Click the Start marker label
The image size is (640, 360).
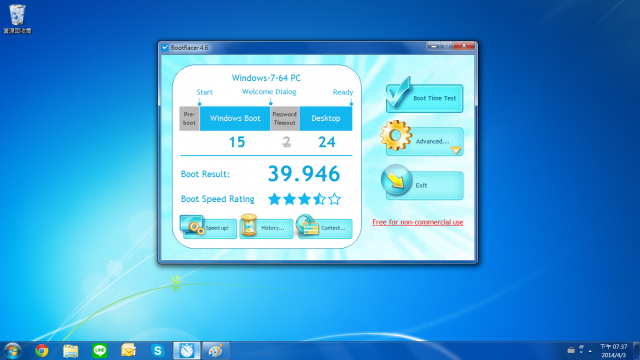204,92
